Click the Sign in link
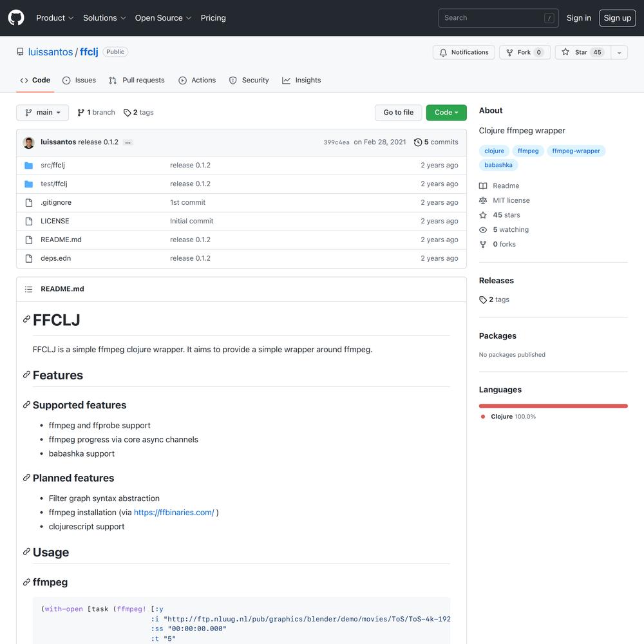 pyautogui.click(x=579, y=17)
